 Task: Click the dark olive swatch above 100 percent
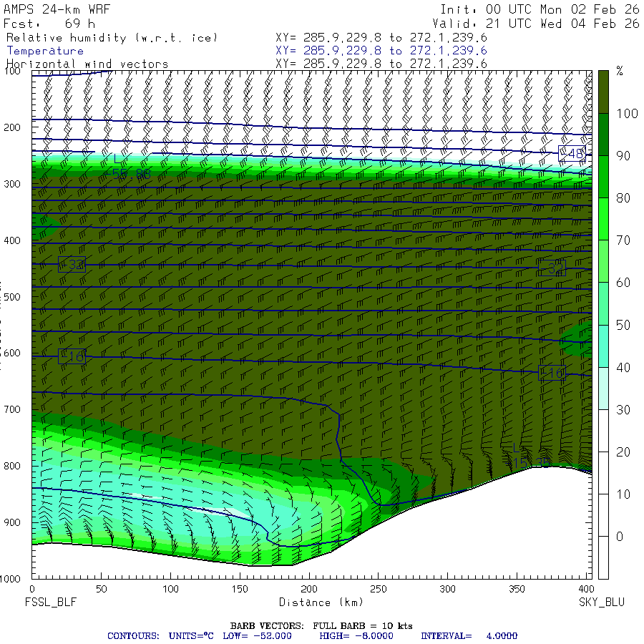tap(603, 92)
